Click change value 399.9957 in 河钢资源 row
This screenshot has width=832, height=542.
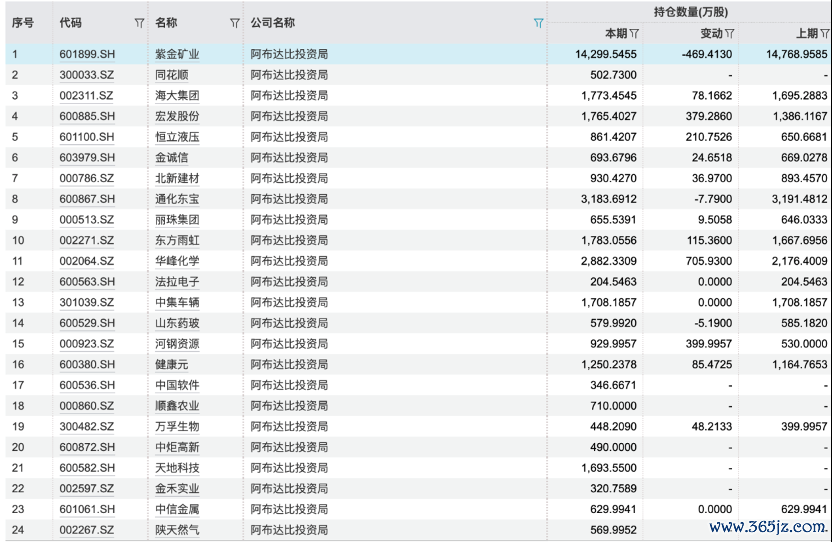pyautogui.click(x=709, y=344)
